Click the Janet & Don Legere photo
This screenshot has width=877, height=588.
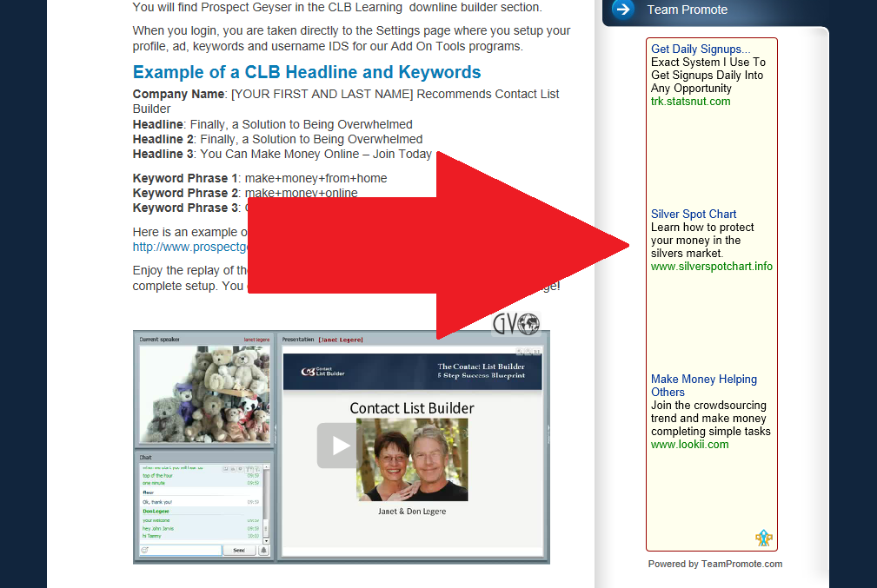[412, 459]
